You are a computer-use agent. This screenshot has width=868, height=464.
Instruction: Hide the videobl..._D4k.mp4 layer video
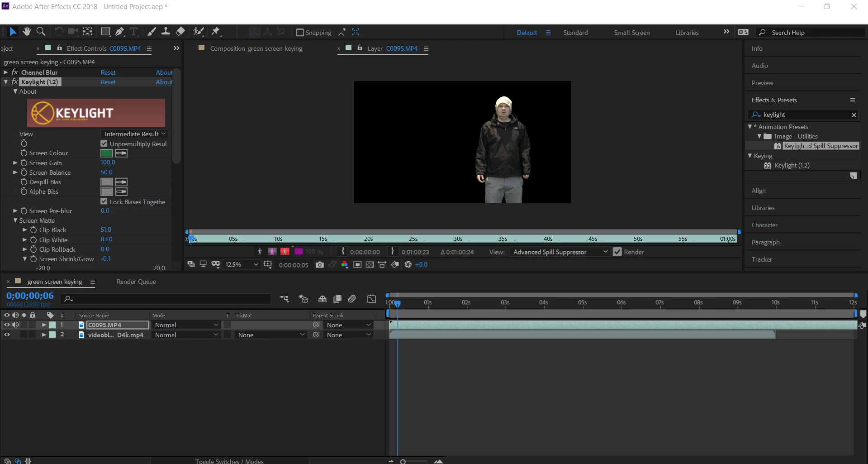tap(7, 335)
